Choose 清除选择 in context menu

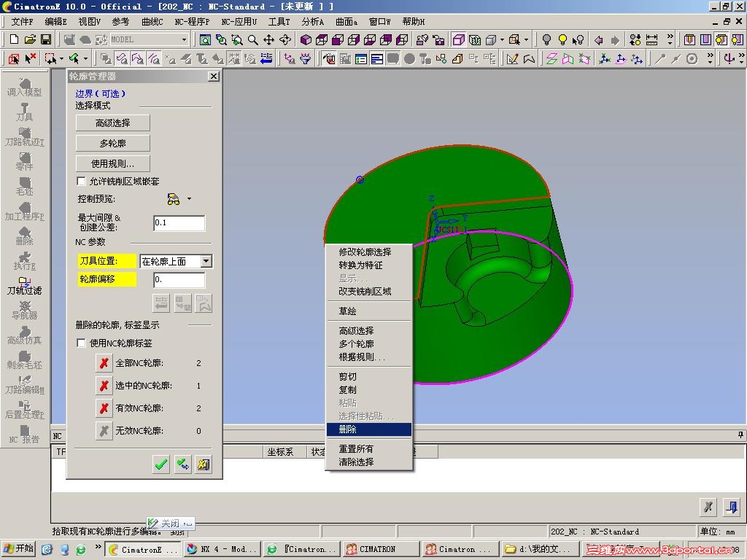tap(368, 462)
